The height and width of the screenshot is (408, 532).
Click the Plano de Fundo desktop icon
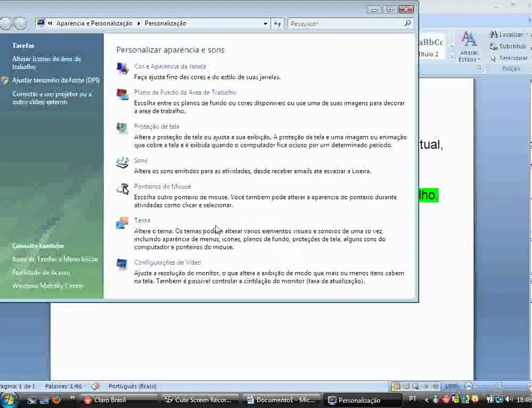(123, 95)
